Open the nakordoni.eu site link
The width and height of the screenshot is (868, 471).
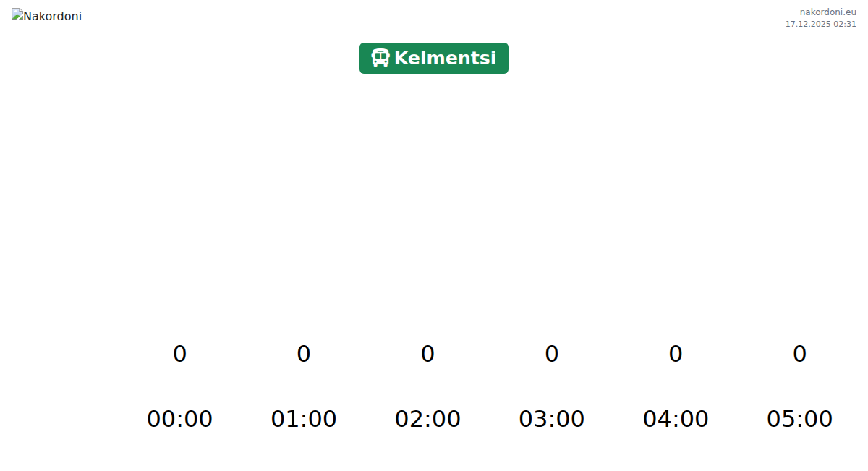pyautogui.click(x=827, y=12)
